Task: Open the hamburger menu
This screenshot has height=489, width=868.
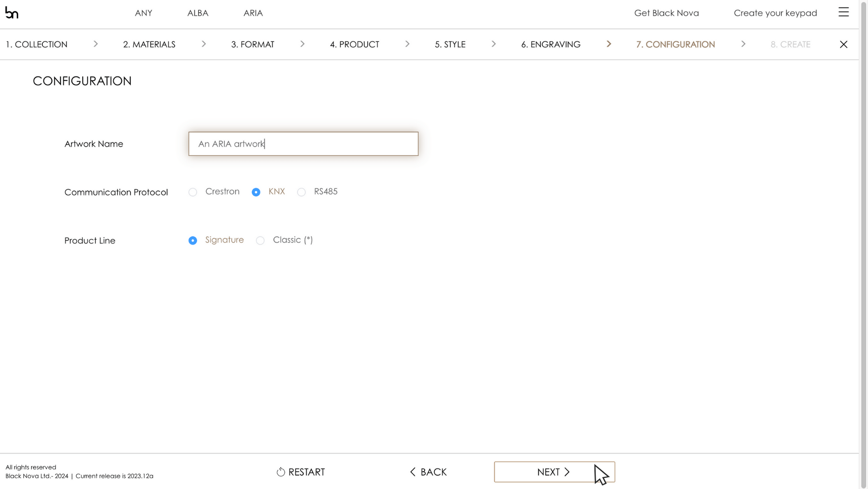Action: [x=844, y=12]
